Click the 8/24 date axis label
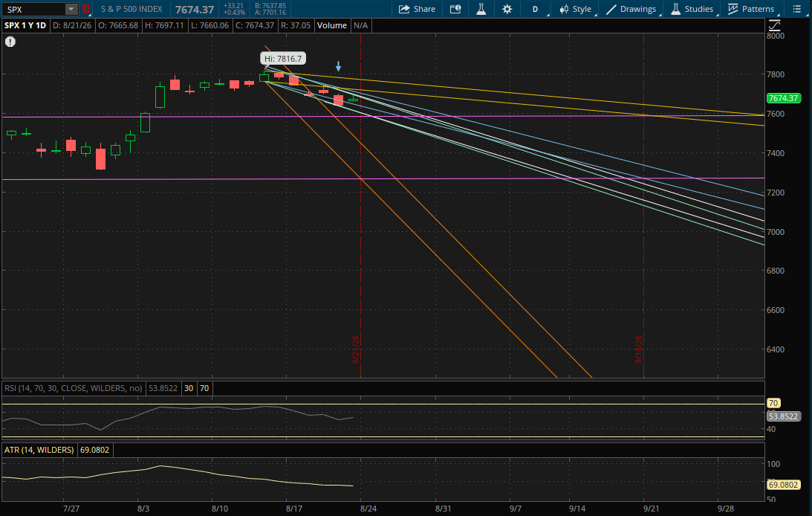 coord(368,509)
